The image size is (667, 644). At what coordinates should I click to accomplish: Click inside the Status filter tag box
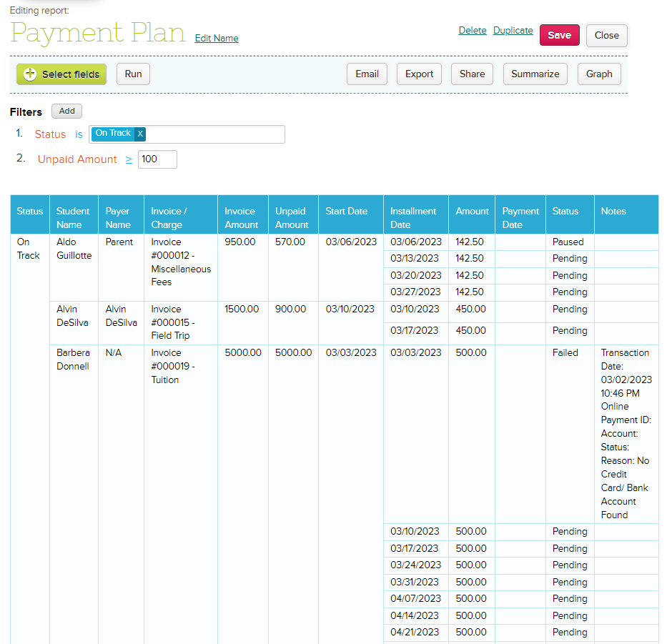tap(214, 134)
